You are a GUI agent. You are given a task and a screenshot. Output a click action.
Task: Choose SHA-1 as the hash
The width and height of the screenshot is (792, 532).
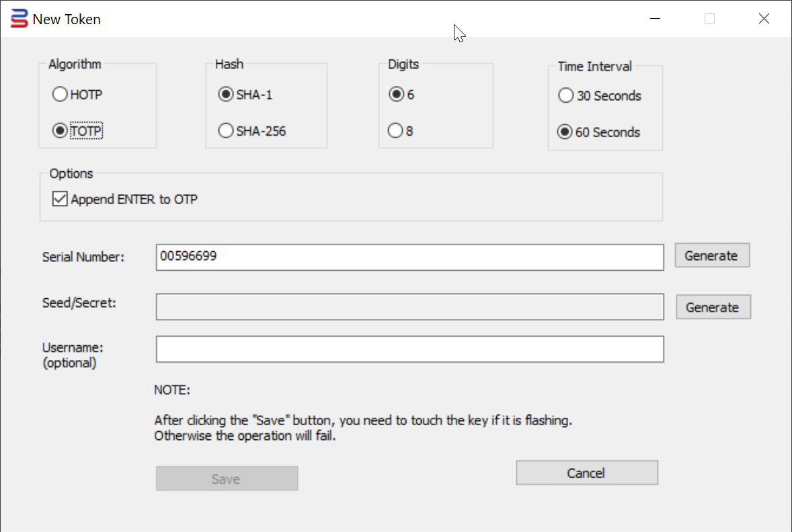coord(226,95)
